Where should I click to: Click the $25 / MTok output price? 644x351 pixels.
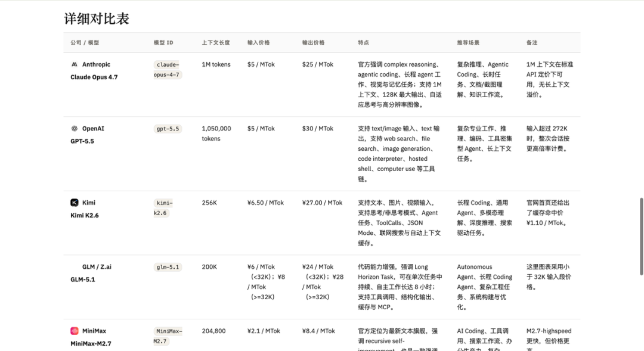[x=318, y=64]
